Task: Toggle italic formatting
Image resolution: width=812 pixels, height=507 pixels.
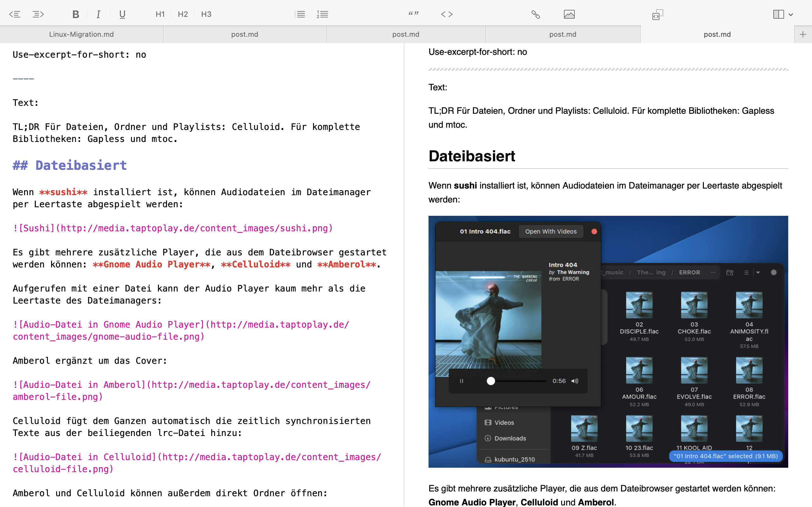Action: (98, 14)
